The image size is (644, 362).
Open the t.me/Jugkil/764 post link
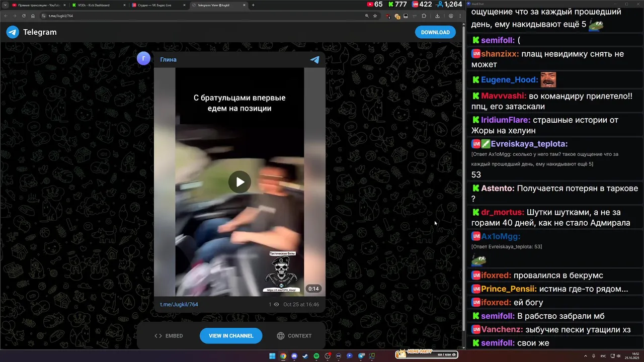coord(179,304)
